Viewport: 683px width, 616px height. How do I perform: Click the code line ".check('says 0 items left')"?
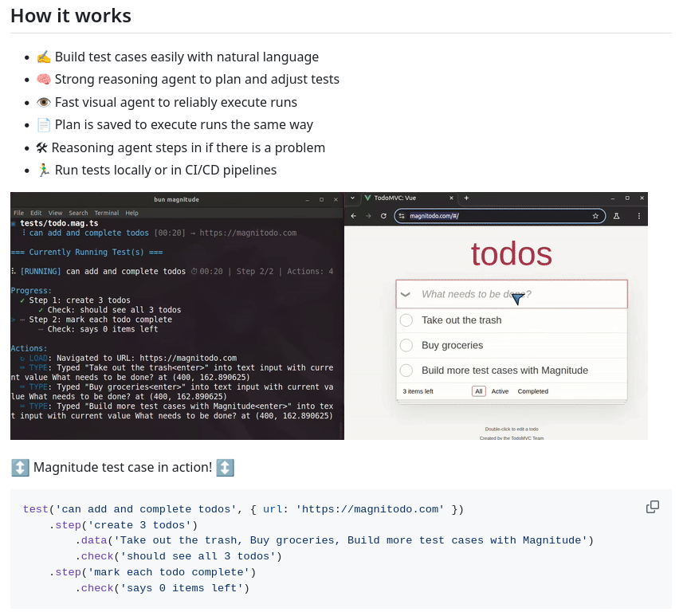click(x=163, y=588)
